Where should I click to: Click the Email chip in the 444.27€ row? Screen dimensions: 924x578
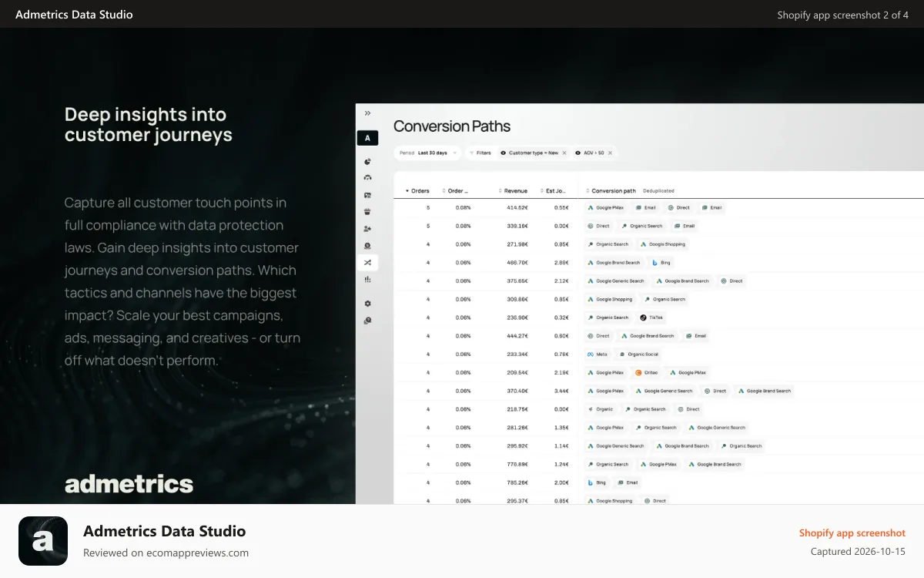pyautogui.click(x=695, y=336)
